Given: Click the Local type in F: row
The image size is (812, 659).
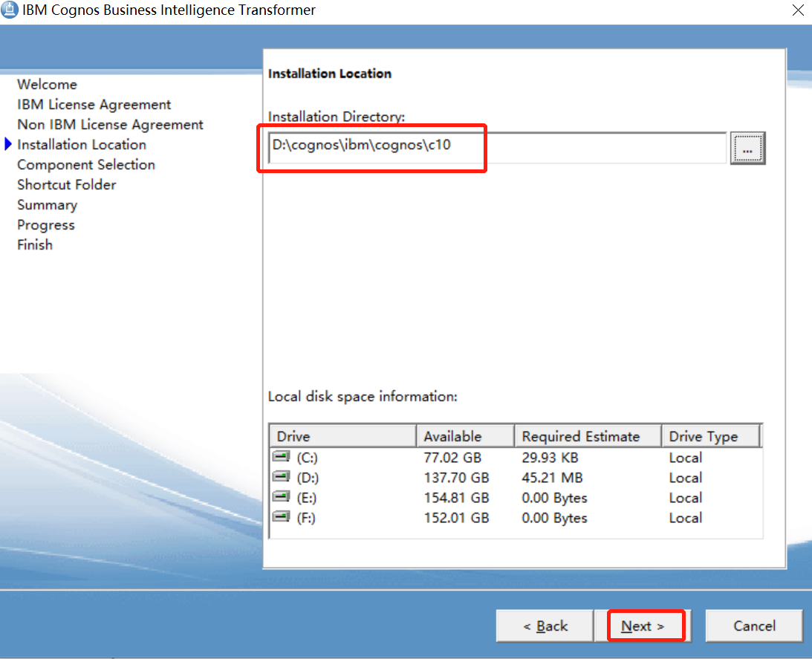Looking at the screenshot, I should click(x=685, y=518).
